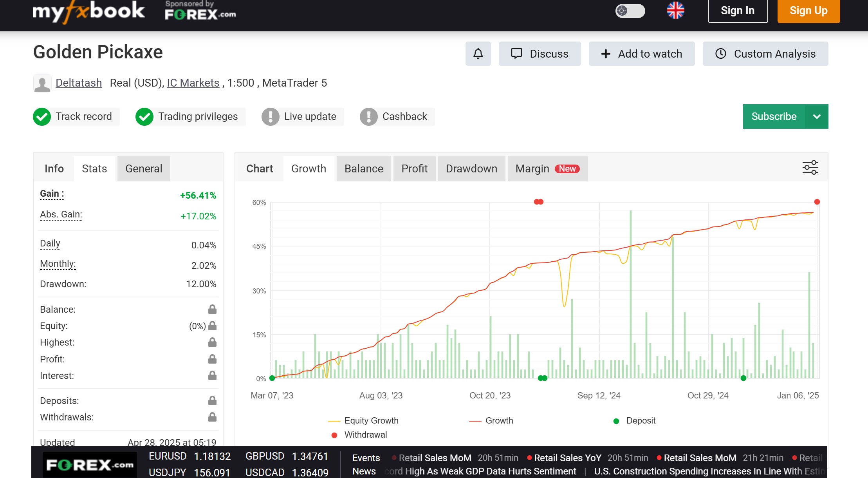Click the Balance lock icon

212,310
